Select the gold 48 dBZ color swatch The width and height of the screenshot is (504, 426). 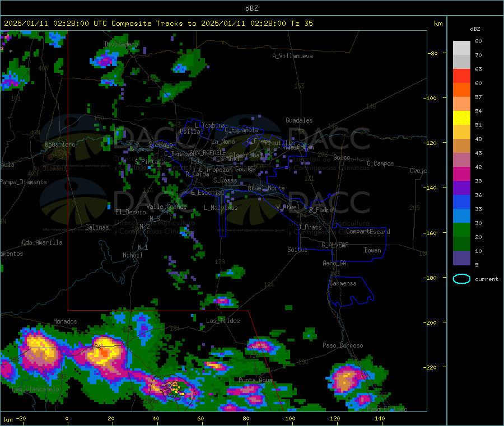click(x=461, y=132)
